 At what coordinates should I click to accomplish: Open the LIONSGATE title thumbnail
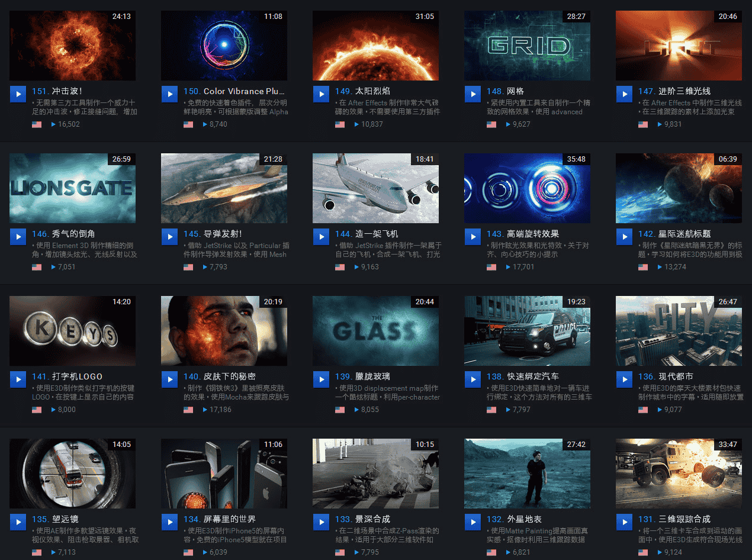click(72, 188)
